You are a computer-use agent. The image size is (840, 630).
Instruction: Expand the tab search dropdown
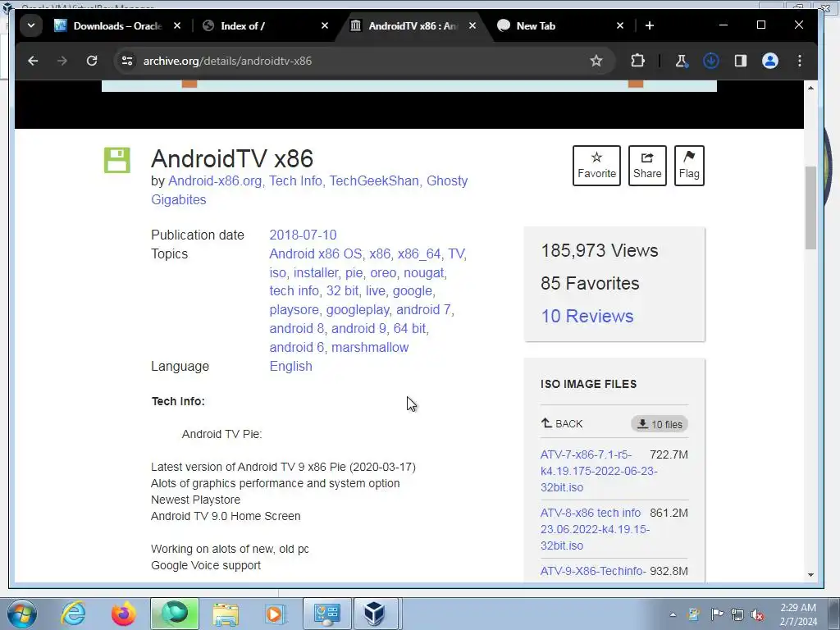[x=31, y=25]
